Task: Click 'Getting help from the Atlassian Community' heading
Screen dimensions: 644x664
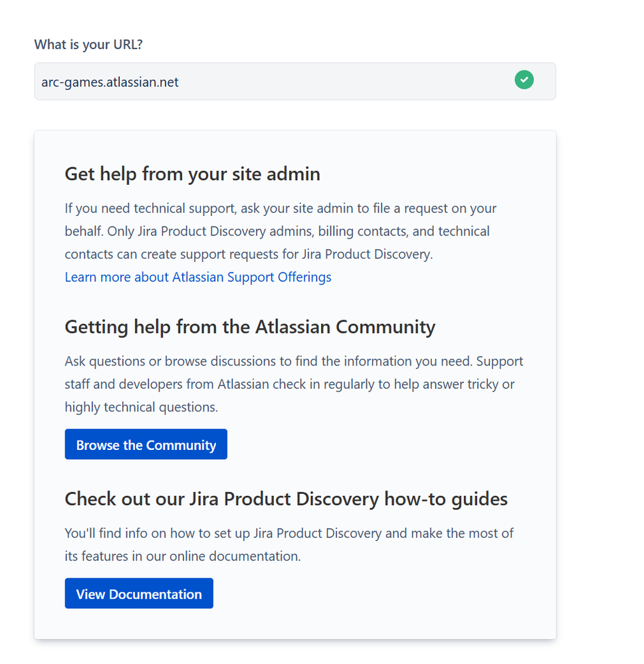Action: 250,327
